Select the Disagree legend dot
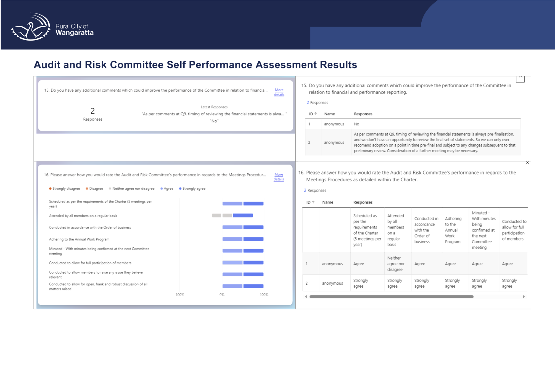Image resolution: width=555 pixels, height=392 pixels. point(87,189)
